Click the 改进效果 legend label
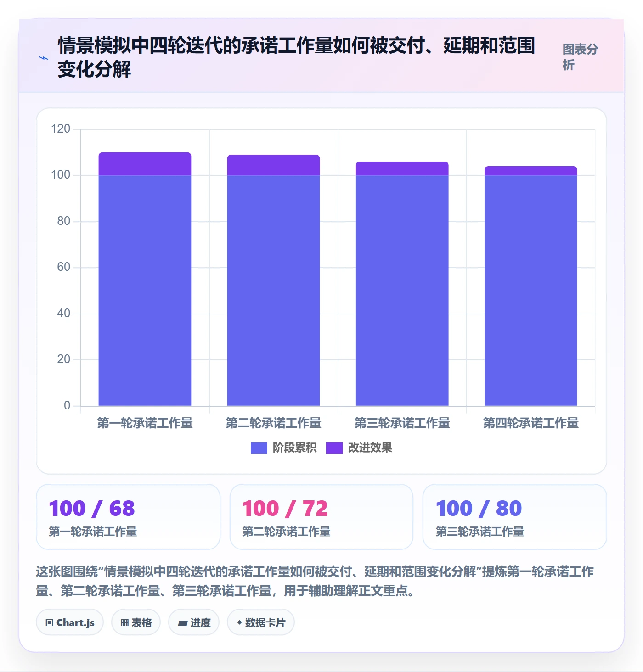 (370, 448)
